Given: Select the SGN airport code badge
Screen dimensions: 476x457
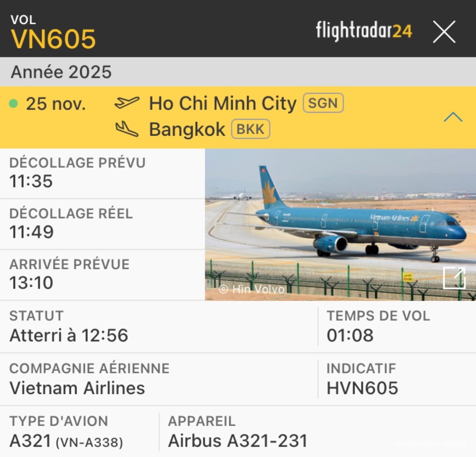Looking at the screenshot, I should tap(323, 103).
